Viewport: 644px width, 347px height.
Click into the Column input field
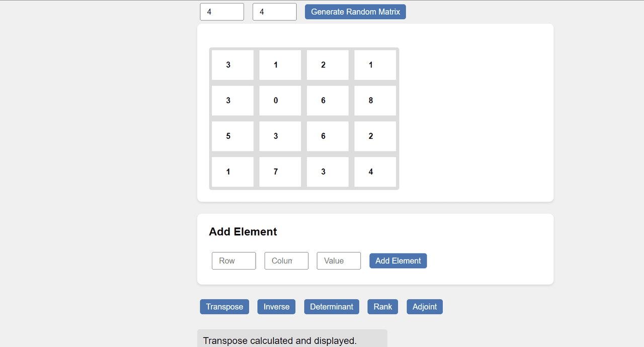pos(286,261)
